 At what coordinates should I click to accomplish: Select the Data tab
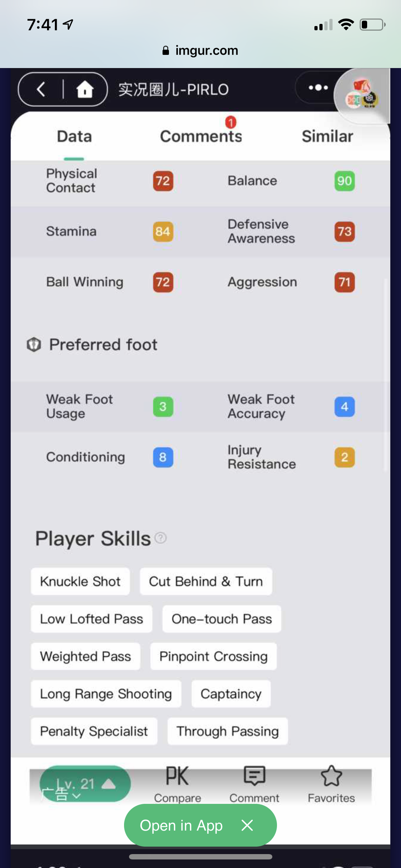tap(74, 136)
